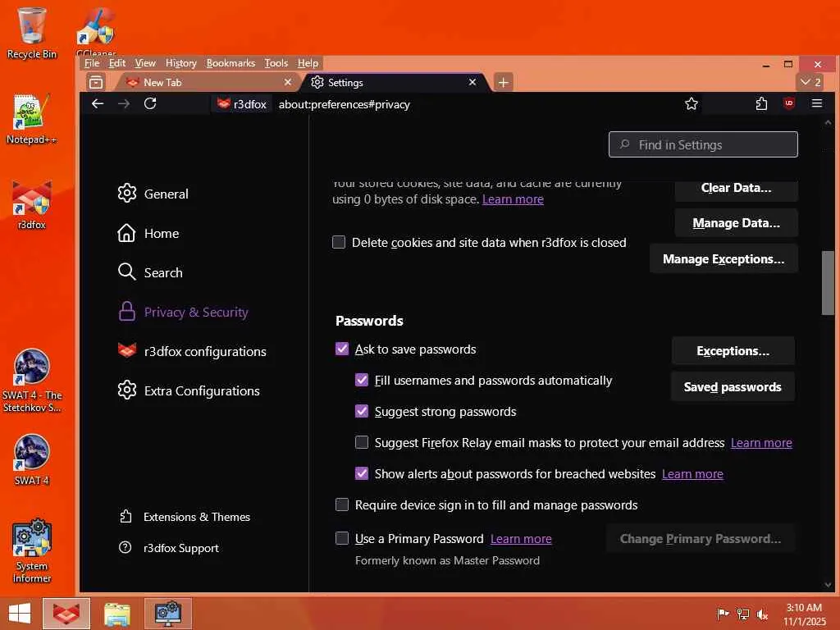Click the r3dfox identity icon in address bar

coord(242,104)
